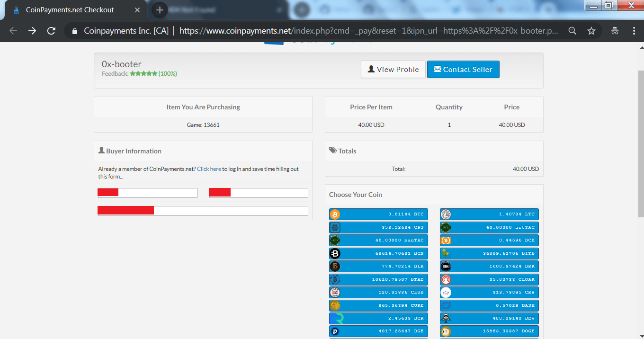
Task: Click the wide buyer email input field
Action: pos(203,211)
